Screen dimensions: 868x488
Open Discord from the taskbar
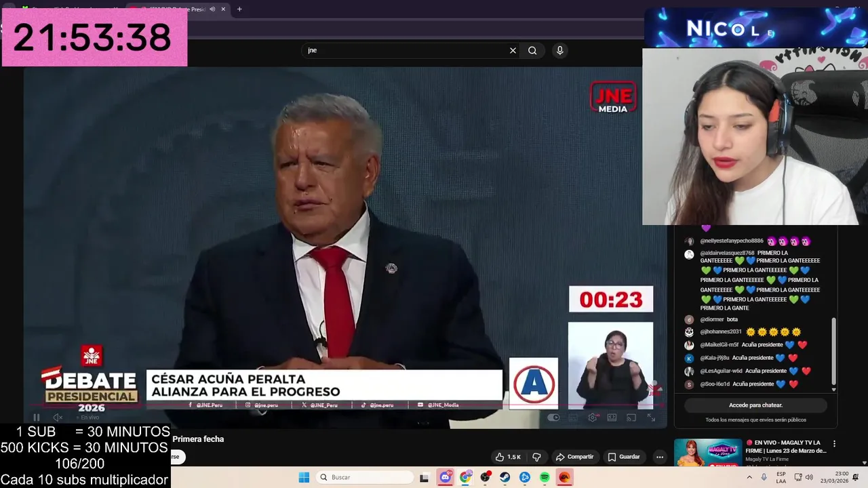coord(445,477)
